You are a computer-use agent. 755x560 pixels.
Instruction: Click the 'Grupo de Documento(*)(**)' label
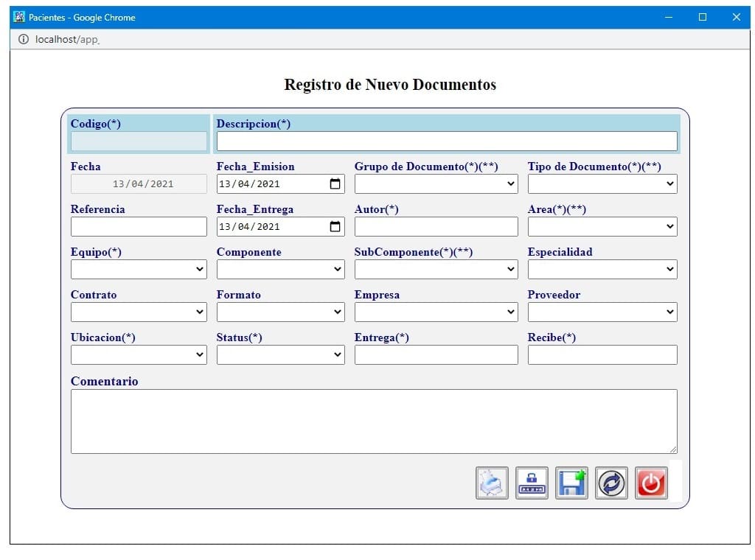426,167
